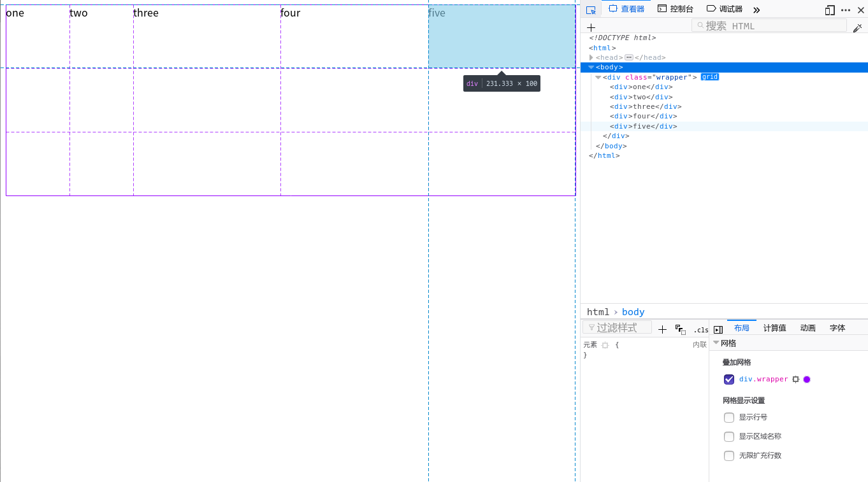Focus the 过滤样式 filter field
Viewport: 868px width, 482px height.
pos(617,327)
